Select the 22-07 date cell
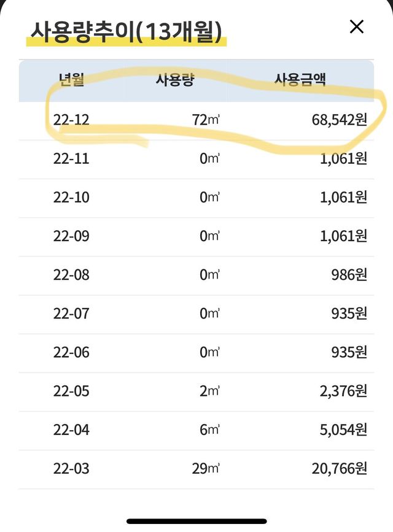The height and width of the screenshot is (532, 393). pyautogui.click(x=71, y=314)
